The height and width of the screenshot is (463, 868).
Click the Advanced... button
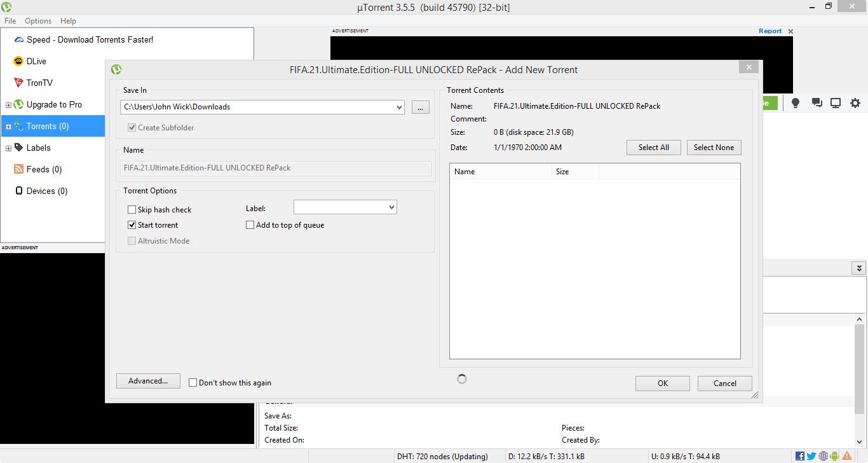pos(148,381)
